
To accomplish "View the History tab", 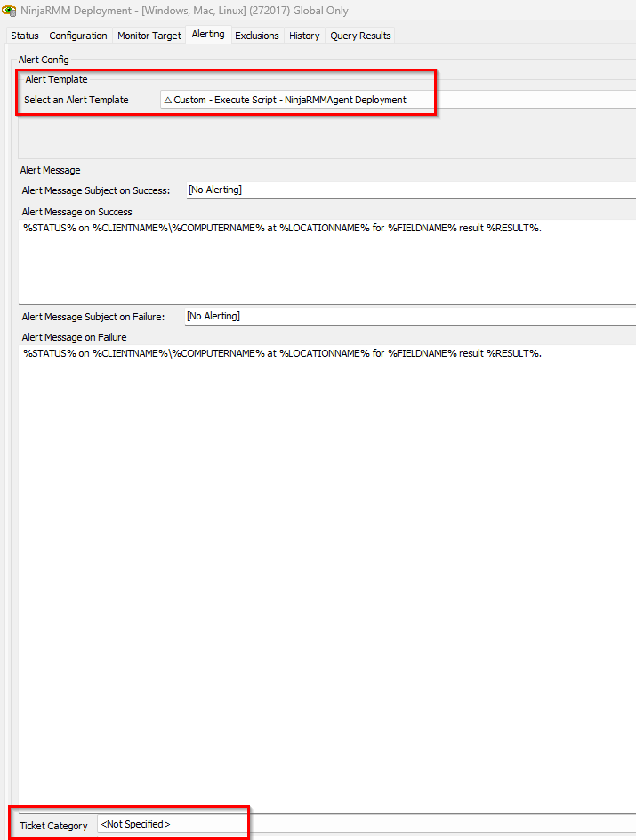I will point(304,36).
